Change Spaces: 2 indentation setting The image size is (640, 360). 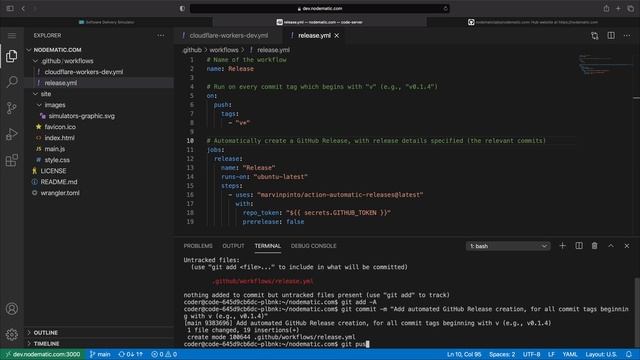pyautogui.click(x=502, y=354)
